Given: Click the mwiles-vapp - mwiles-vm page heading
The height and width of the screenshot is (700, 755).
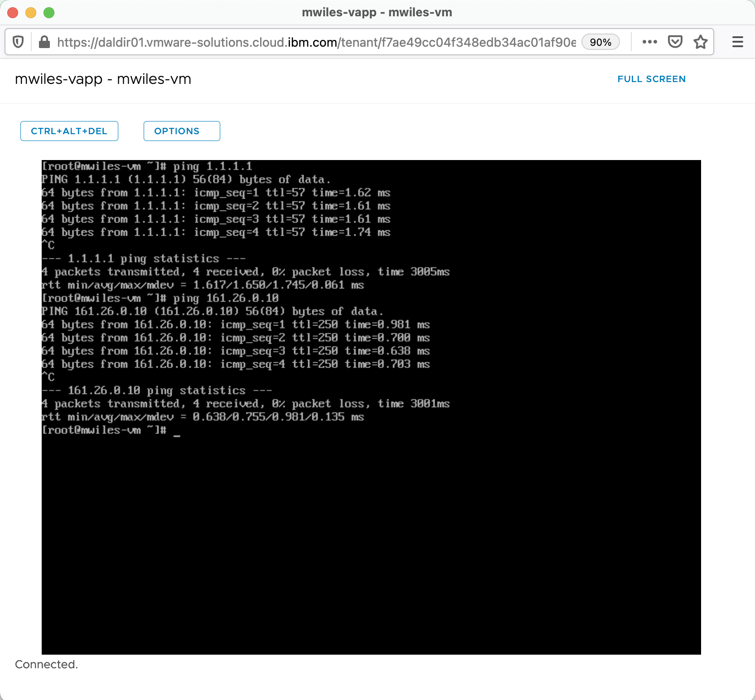Looking at the screenshot, I should [x=103, y=79].
